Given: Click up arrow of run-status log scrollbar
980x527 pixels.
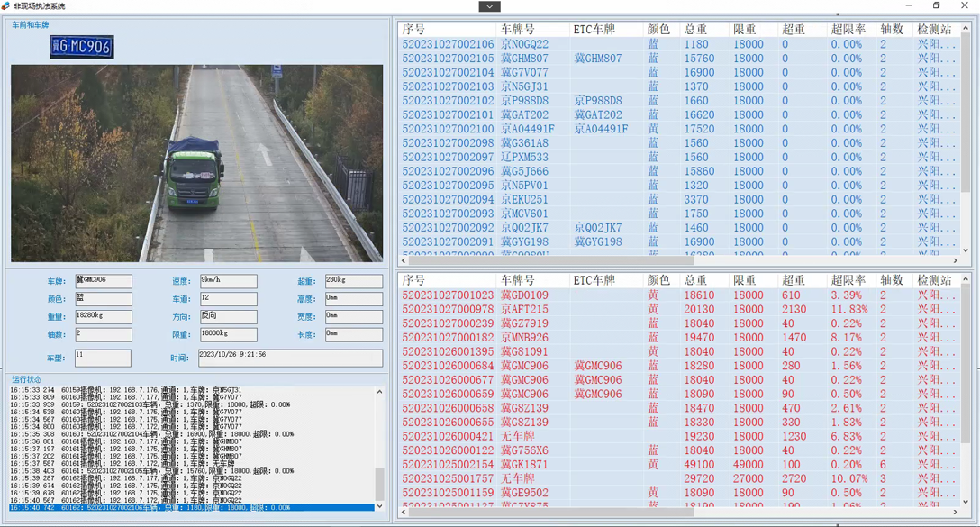Looking at the screenshot, I should (379, 392).
